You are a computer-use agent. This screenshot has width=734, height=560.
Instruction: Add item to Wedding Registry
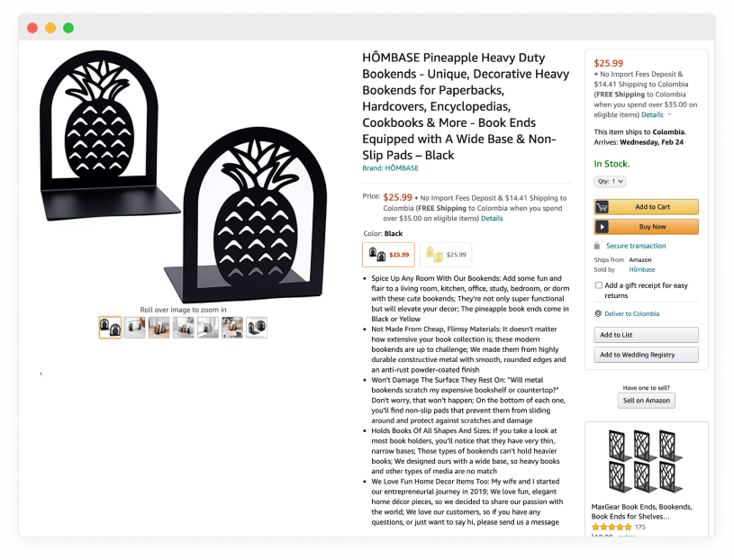(x=646, y=355)
